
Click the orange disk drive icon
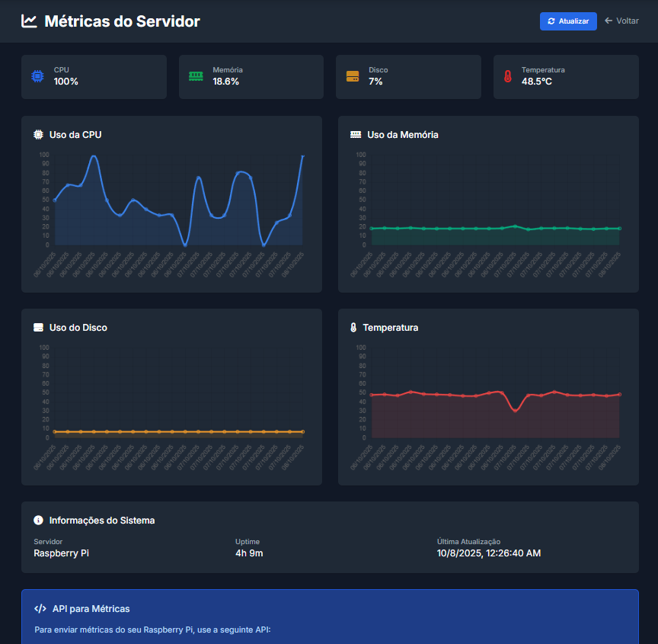coord(353,76)
